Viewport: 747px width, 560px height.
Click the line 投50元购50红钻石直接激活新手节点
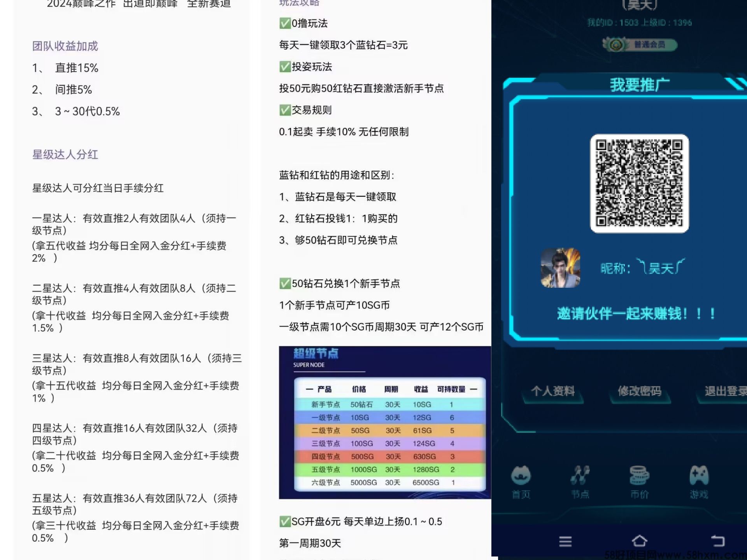tap(361, 89)
